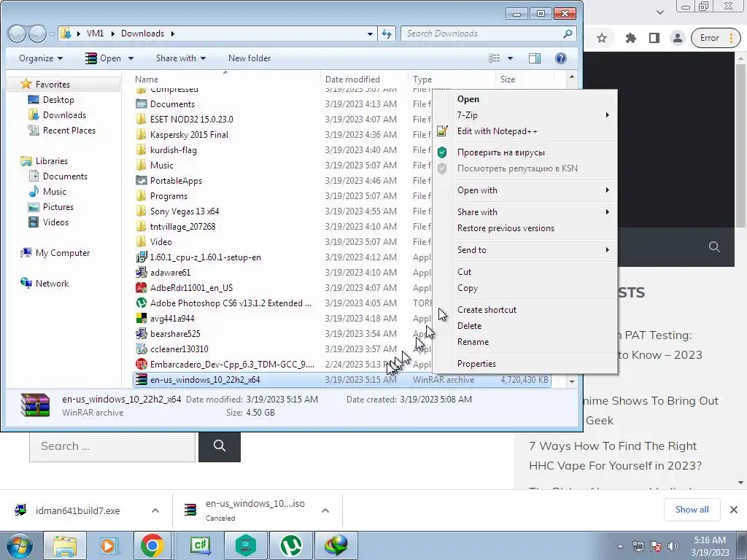Viewport: 747px width, 560px height.
Task: Select Desktop under Favorites
Action: pos(58,100)
